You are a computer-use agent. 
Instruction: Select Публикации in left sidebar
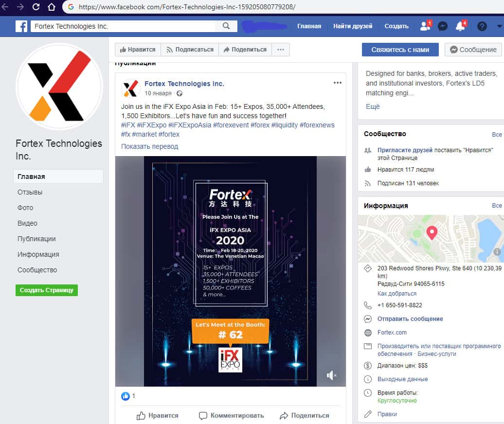(x=36, y=239)
